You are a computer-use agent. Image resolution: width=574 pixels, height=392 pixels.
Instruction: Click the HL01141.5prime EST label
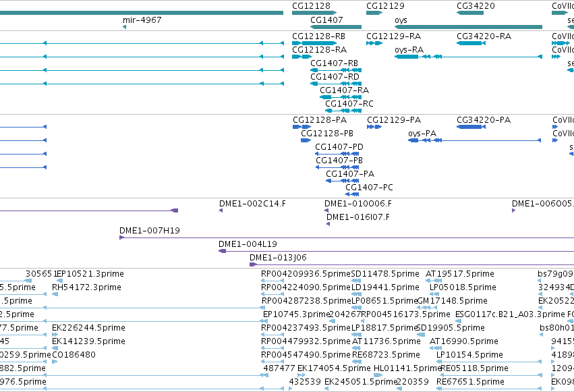[x=407, y=368]
